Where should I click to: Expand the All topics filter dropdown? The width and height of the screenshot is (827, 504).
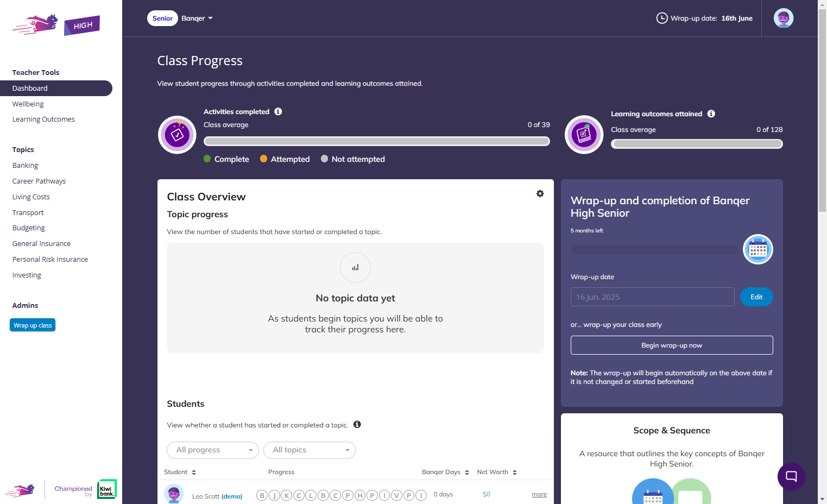310,450
